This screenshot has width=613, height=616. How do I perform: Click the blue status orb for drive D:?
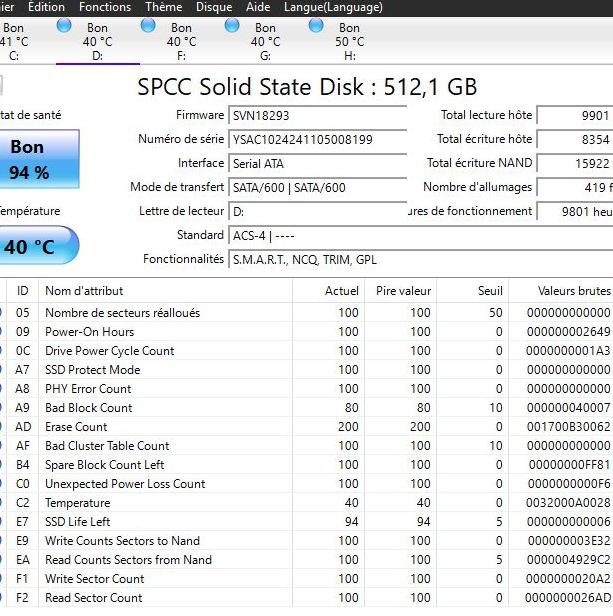pyautogui.click(x=64, y=26)
